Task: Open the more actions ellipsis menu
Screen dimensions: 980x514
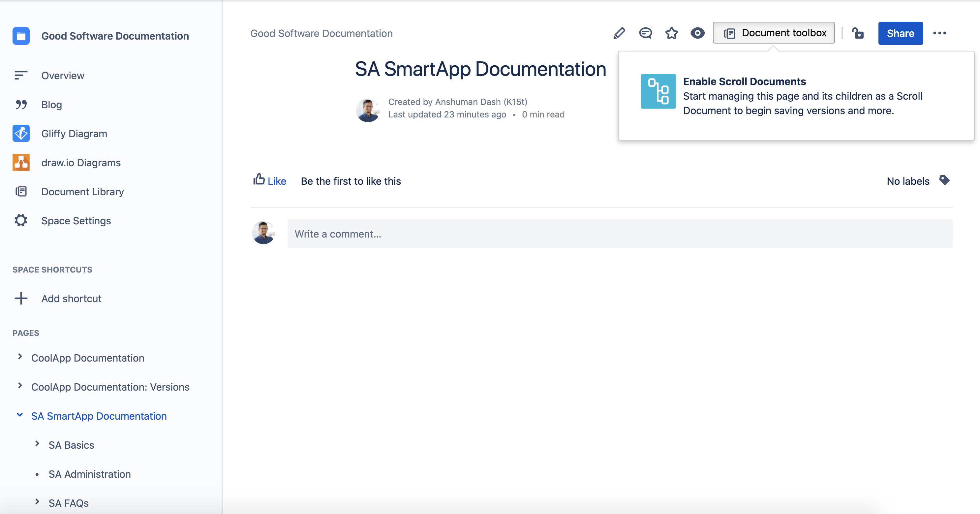Action: coord(939,33)
